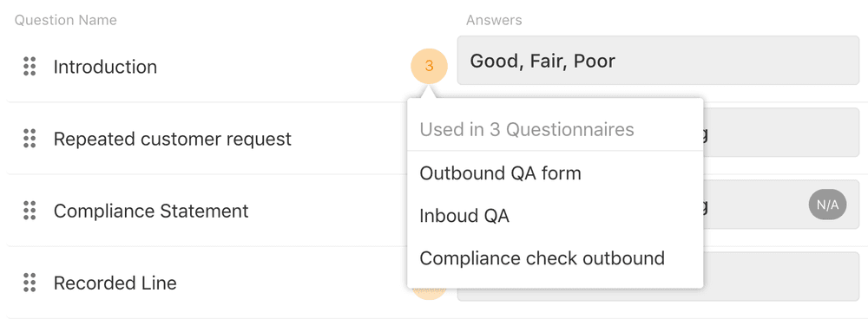Click the N/A badge on Compliance Statement answers

(x=827, y=205)
